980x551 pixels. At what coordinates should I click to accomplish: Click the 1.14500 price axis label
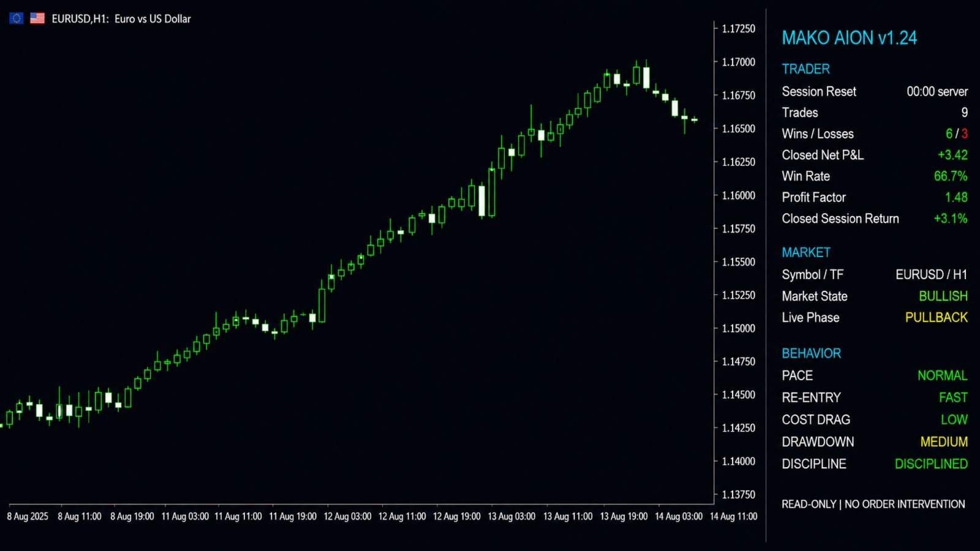pos(739,395)
